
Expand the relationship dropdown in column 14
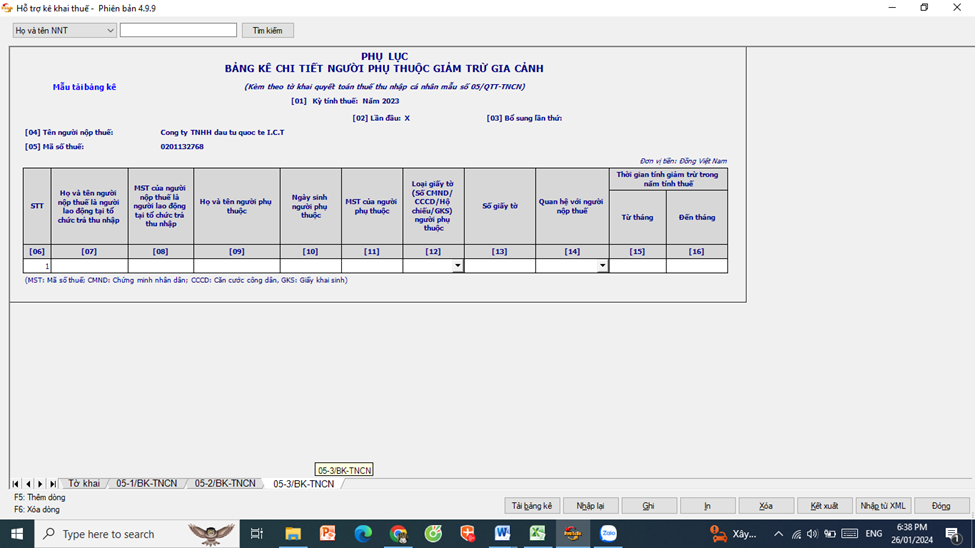tap(602, 266)
